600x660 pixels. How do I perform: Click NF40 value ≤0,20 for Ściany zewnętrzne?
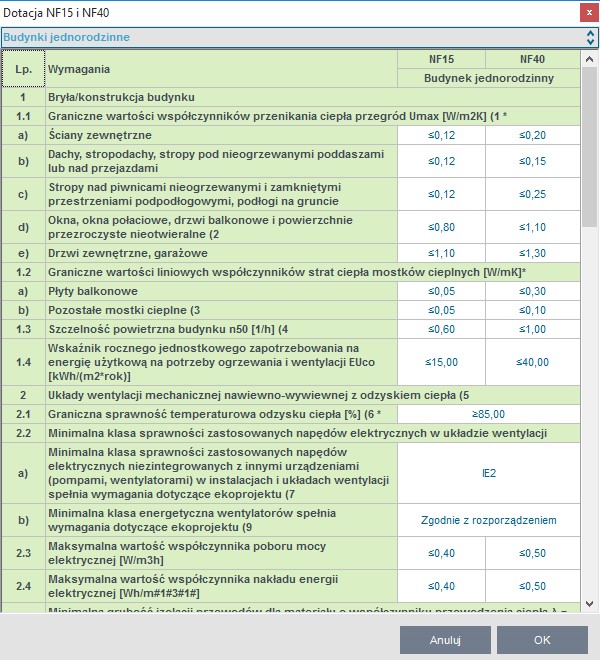[533, 135]
